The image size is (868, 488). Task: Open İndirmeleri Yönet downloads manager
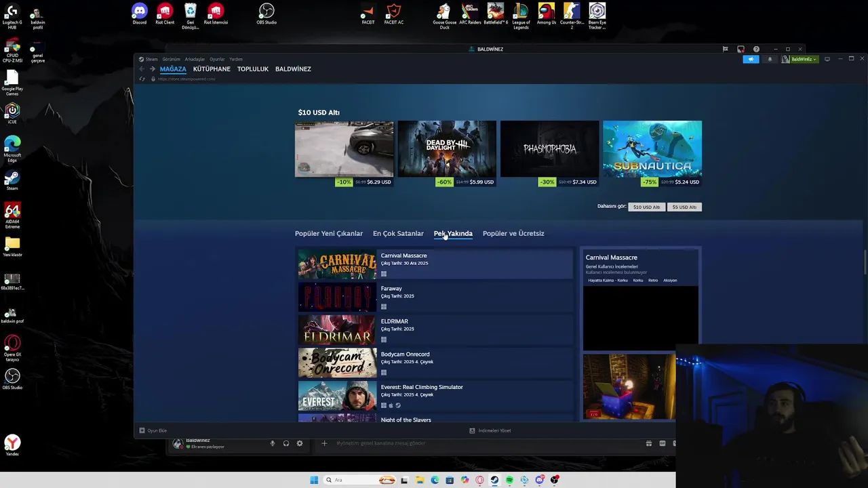click(x=490, y=430)
